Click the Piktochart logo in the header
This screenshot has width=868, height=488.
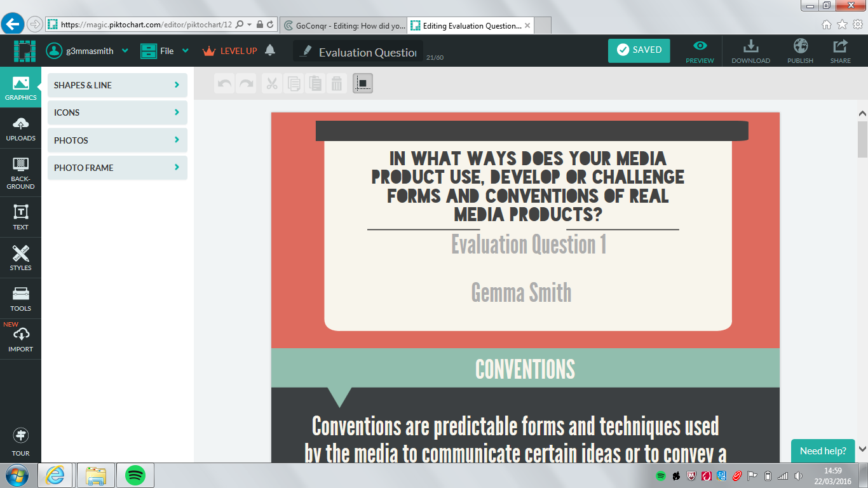[x=25, y=51]
